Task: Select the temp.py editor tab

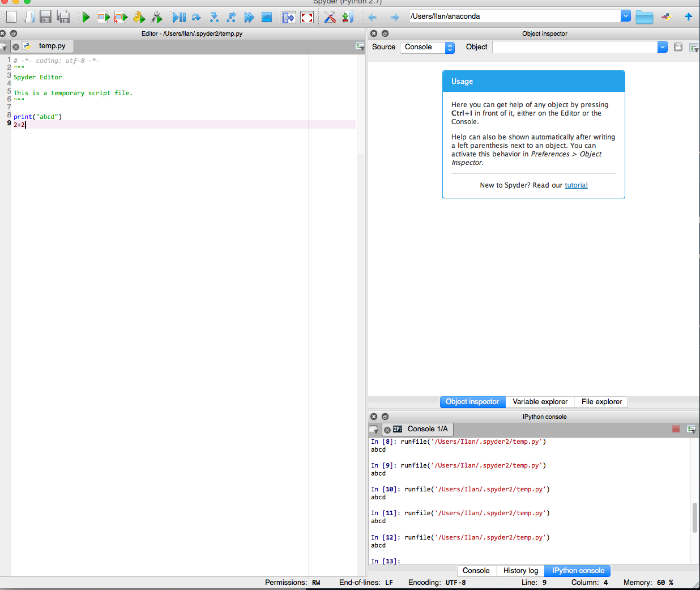Action: (52, 46)
